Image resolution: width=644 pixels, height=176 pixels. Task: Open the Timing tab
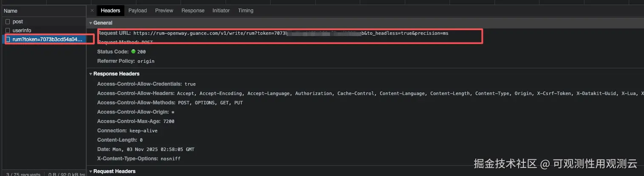coord(246,11)
